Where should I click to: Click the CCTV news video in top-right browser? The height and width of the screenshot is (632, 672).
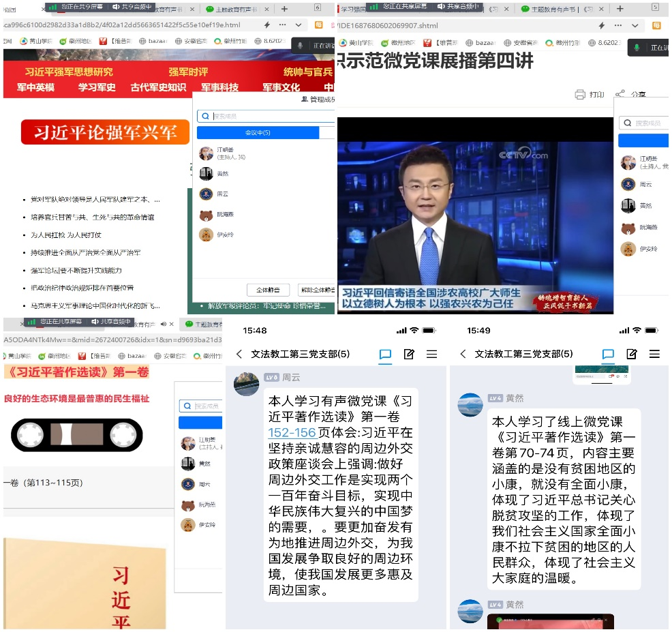(475, 215)
